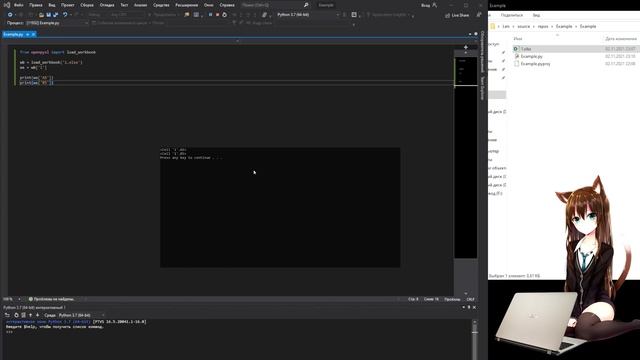Screen dimensions: 640x360
Task: Click the open file folder icon
Action: [x=41, y=15]
